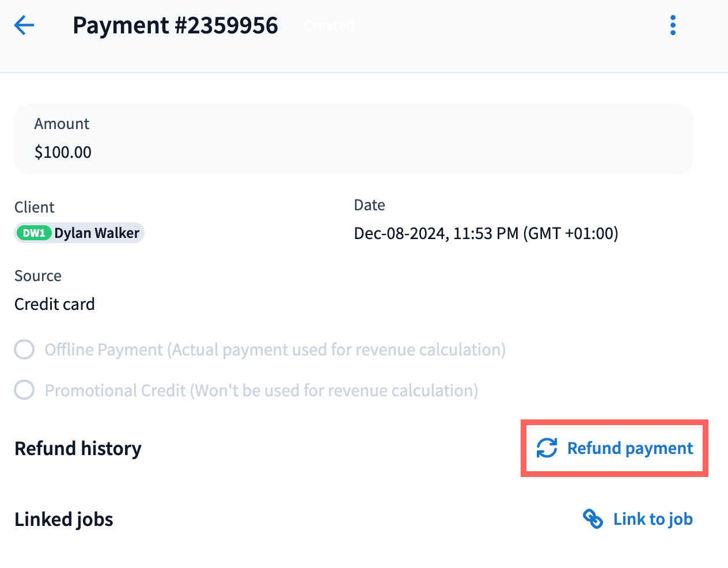Click the Credit card source value
Screen dimensions: 728x568
[x=55, y=304]
